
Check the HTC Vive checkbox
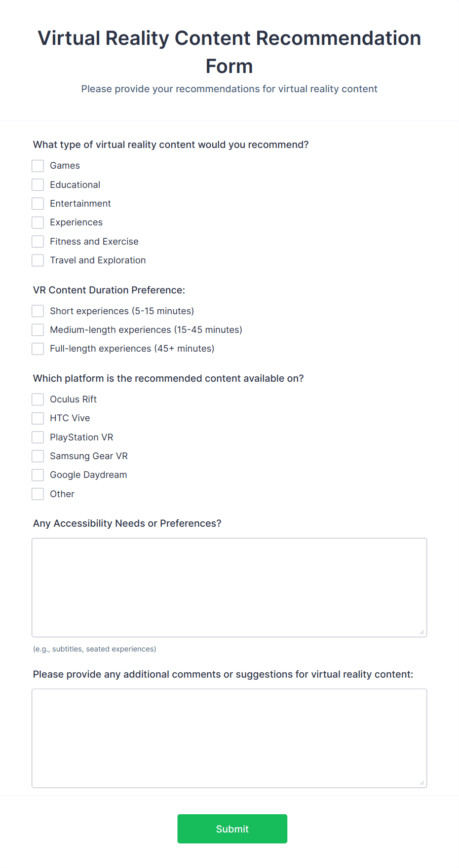point(38,418)
